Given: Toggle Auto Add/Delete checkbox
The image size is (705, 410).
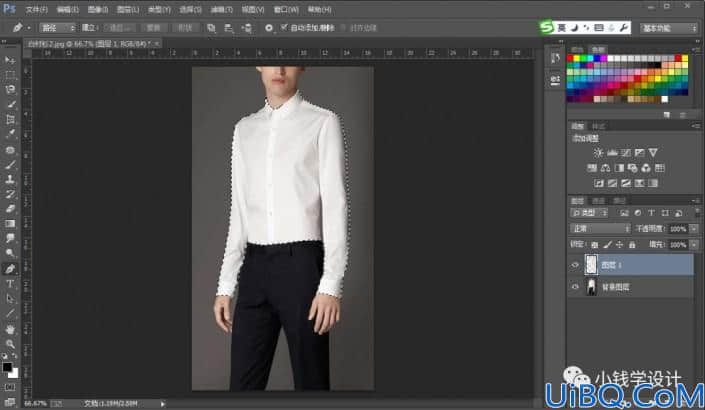Looking at the screenshot, I should coord(284,27).
